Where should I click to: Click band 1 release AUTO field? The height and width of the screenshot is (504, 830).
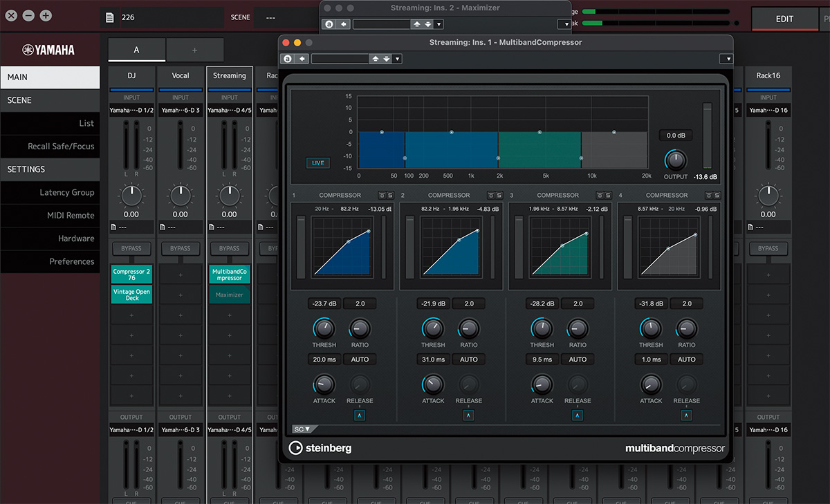(x=360, y=360)
